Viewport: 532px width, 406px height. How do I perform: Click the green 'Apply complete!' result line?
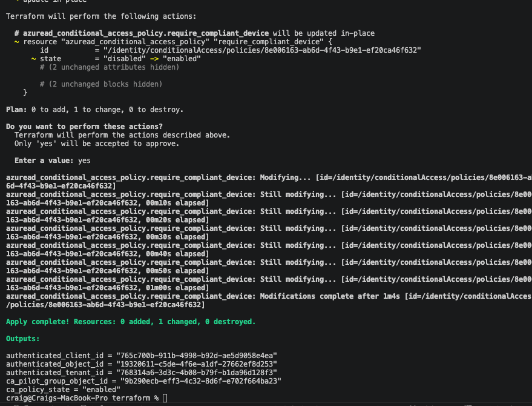[x=131, y=322]
